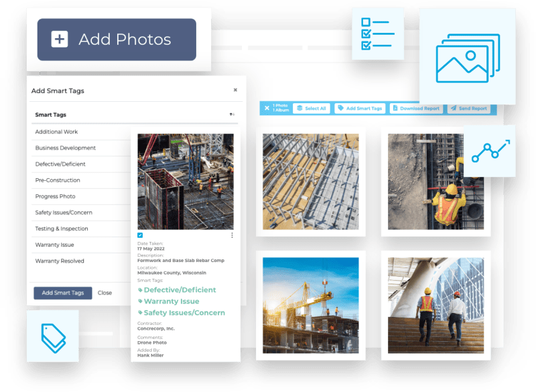Toggle the Defective/Deficient smart tag
This screenshot has width=536, height=392.
(x=180, y=289)
